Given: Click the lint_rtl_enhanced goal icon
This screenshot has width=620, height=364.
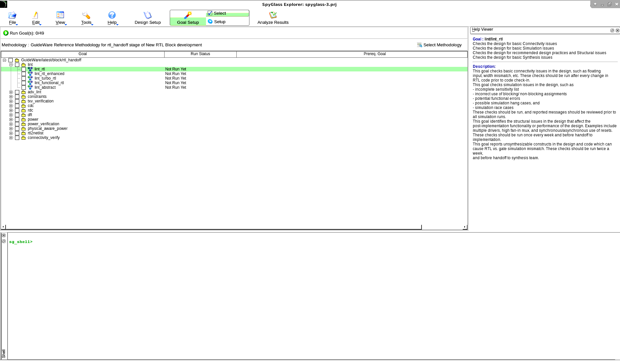Looking at the screenshot, I should 30,74.
